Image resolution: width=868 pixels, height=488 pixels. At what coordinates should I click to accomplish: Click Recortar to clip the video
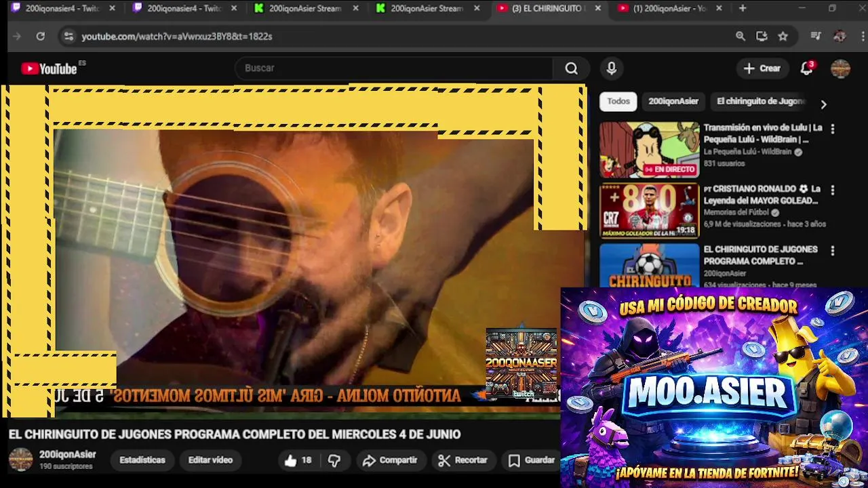coord(463,460)
